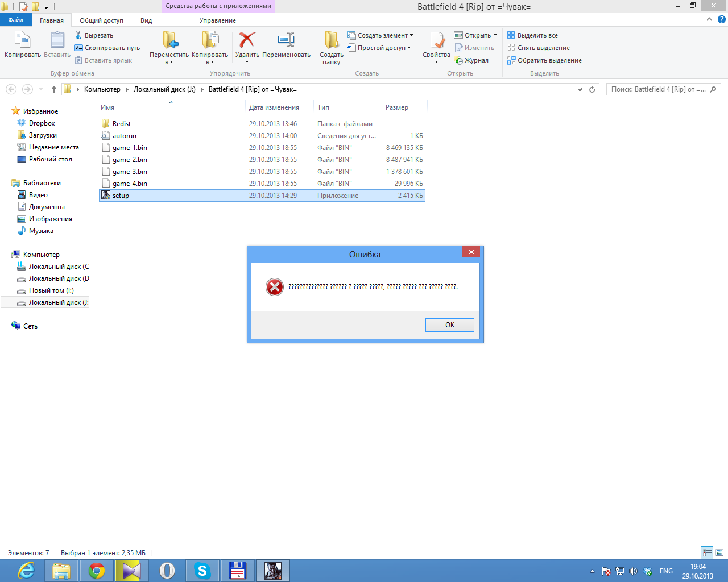Switch to the View (Вид) tab
The height and width of the screenshot is (582, 728).
(146, 20)
